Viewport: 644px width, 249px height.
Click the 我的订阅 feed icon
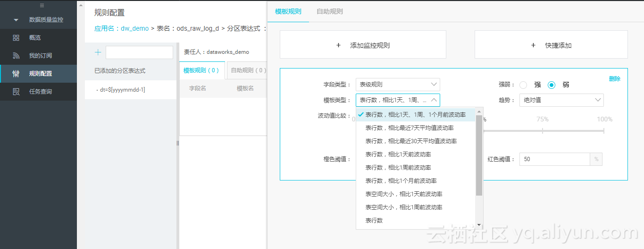(x=16, y=56)
